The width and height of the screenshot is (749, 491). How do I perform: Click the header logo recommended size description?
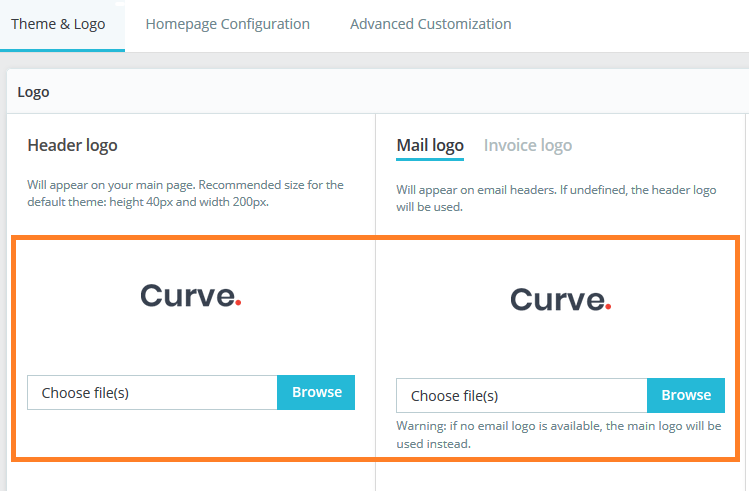tap(185, 192)
